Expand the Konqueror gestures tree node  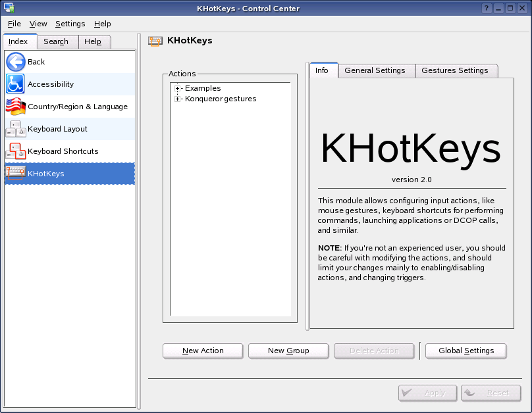[178, 99]
